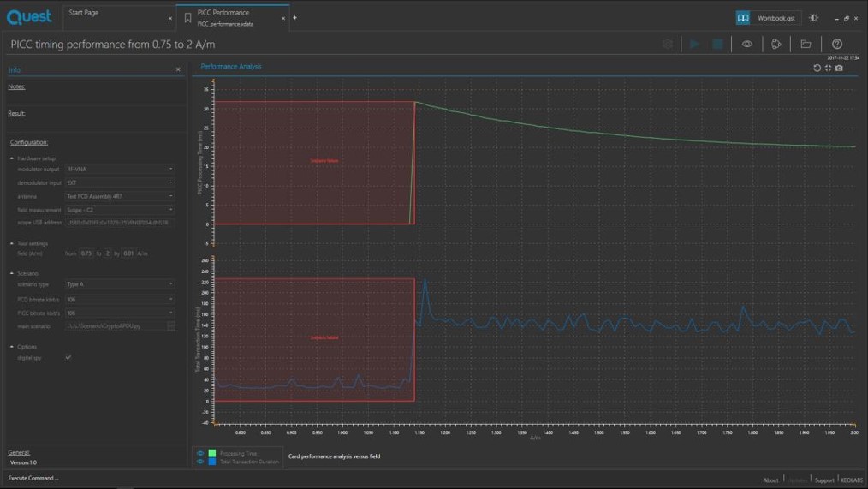Reset chart view with circular arrow icon
This screenshot has width=868, height=489.
(817, 68)
